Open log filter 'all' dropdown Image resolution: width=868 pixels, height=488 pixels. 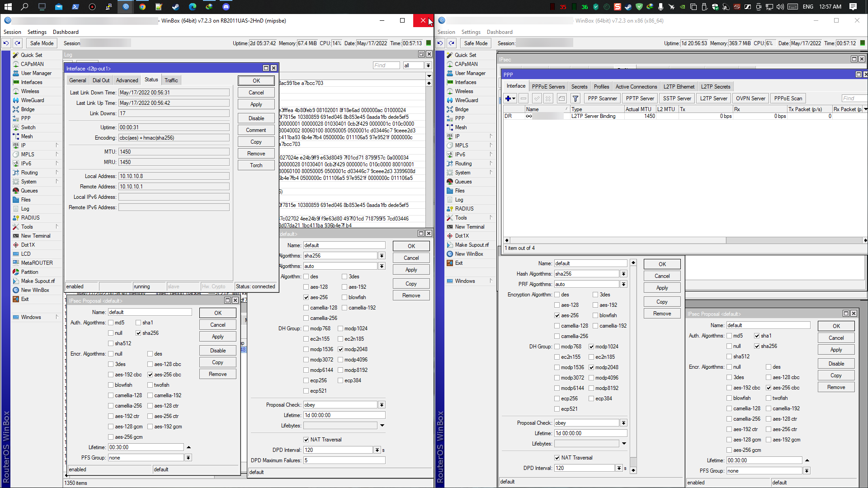pos(428,66)
